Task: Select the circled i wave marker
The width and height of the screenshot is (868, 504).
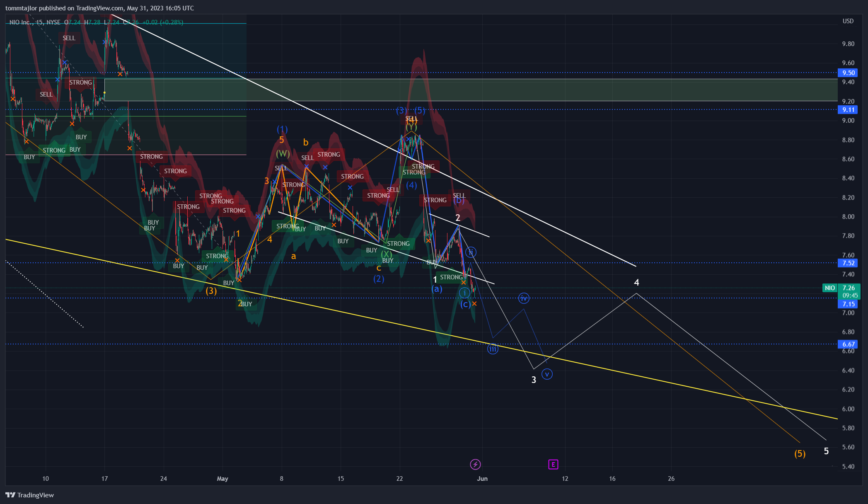Action: (x=465, y=293)
